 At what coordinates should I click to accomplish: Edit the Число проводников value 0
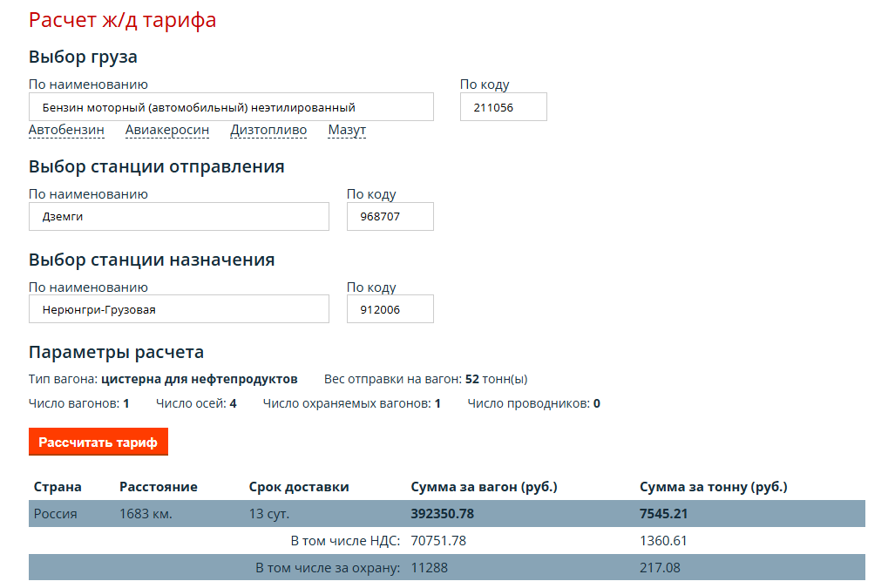click(x=596, y=404)
